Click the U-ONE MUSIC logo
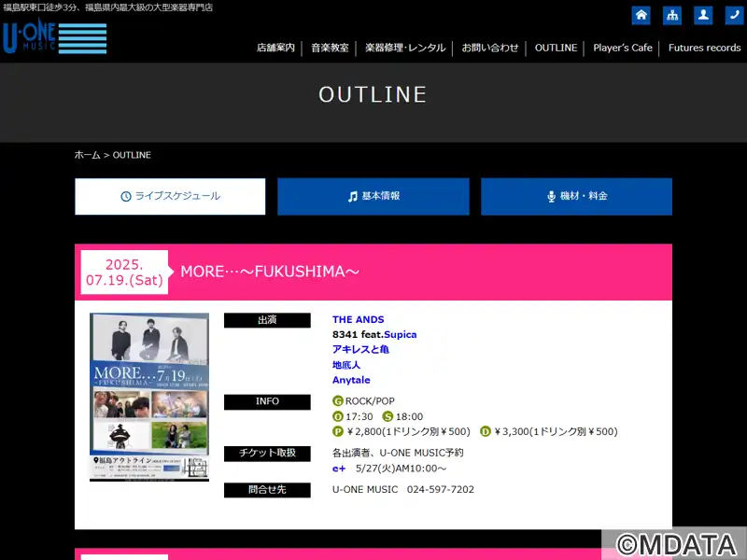This screenshot has width=747, height=560. (x=54, y=37)
